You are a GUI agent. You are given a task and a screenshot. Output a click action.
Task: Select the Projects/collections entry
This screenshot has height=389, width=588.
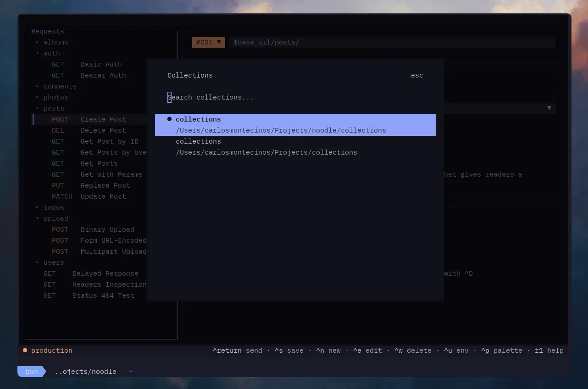tap(295, 147)
